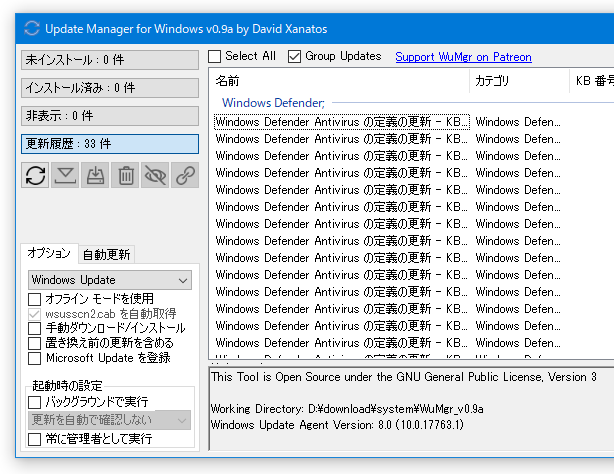Click the refresh search updates icon
Screen dimensions: 614x474
[x=35, y=175]
